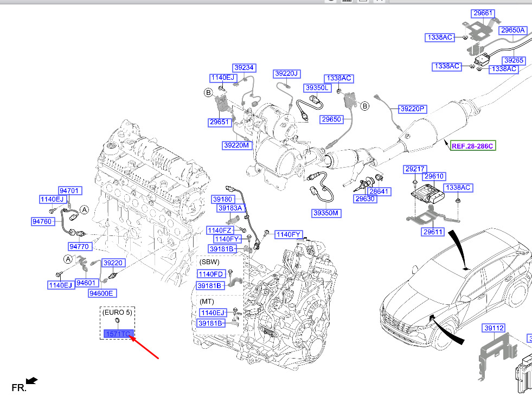Choose part number 39350M

pos(326,213)
